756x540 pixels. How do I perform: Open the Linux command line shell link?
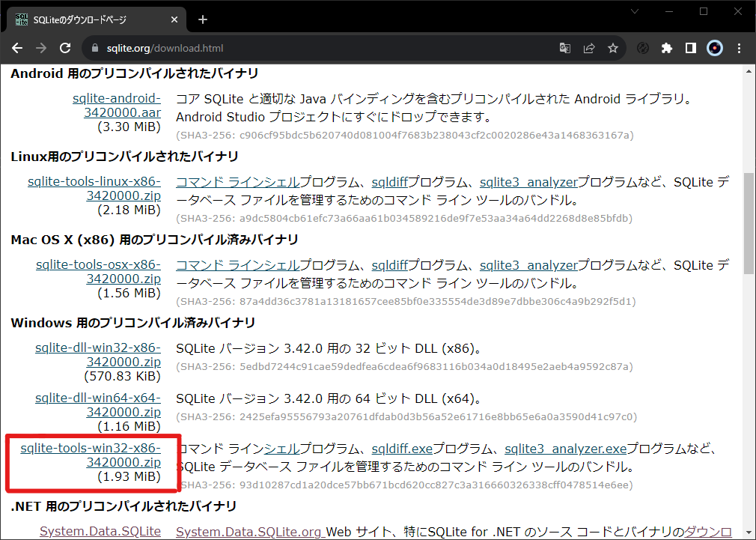(x=238, y=183)
